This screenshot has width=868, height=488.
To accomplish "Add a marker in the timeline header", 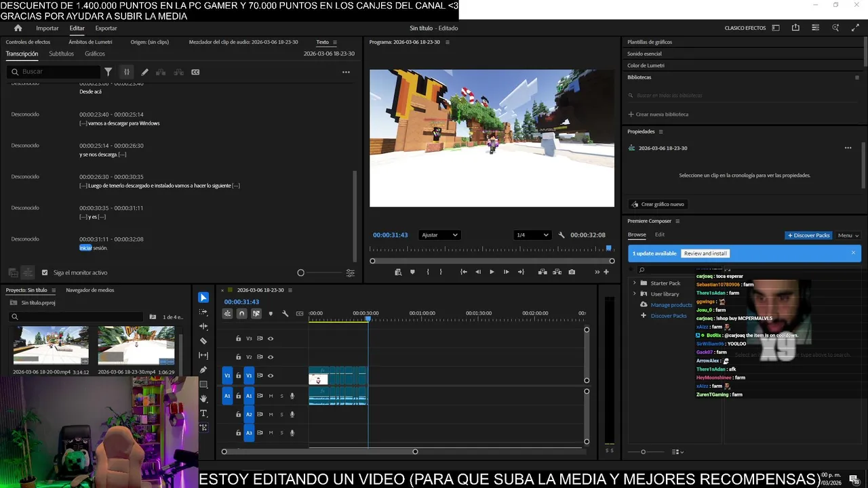I will click(x=271, y=313).
